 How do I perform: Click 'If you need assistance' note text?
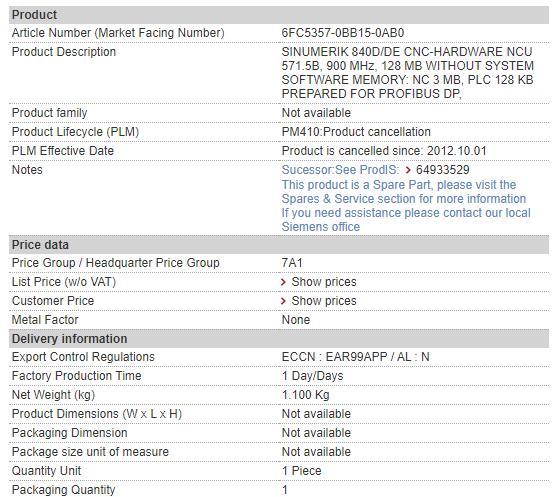406,220
